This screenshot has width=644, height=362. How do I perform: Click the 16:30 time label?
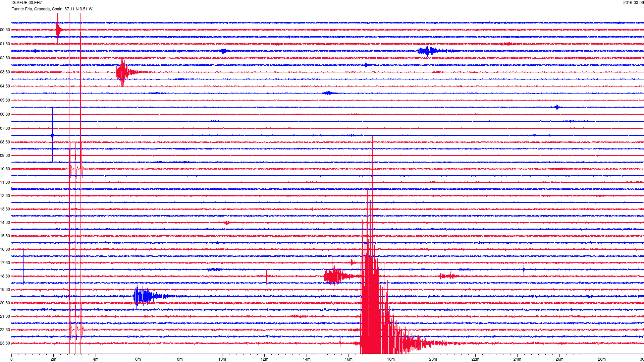pyautogui.click(x=5, y=249)
